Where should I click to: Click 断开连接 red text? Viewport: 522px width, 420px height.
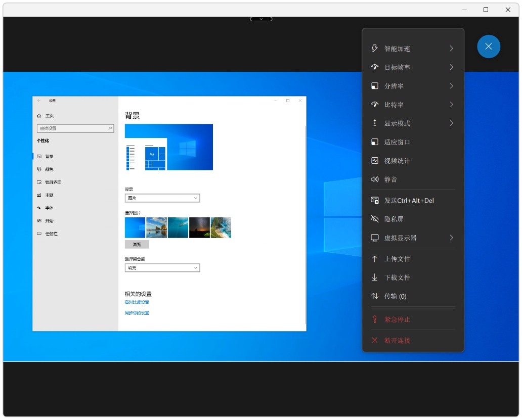tap(397, 341)
